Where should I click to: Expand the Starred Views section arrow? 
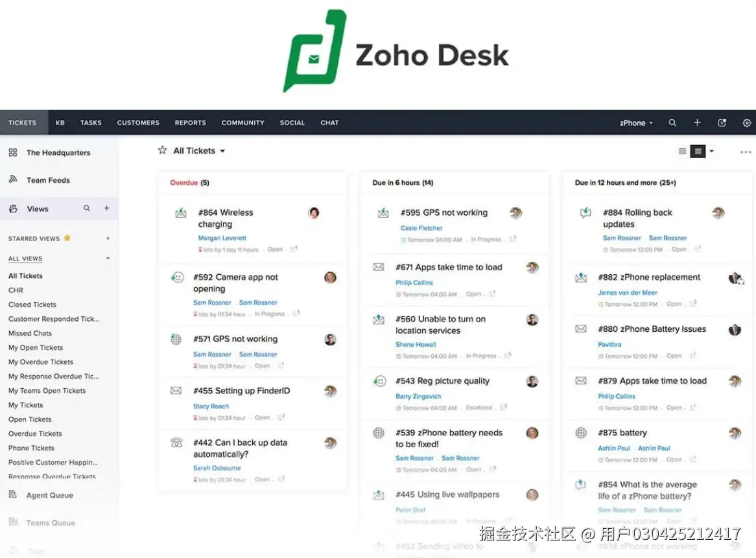pyautogui.click(x=108, y=238)
